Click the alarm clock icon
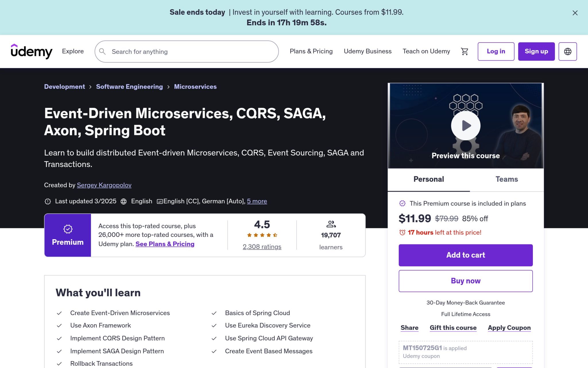 tap(402, 232)
